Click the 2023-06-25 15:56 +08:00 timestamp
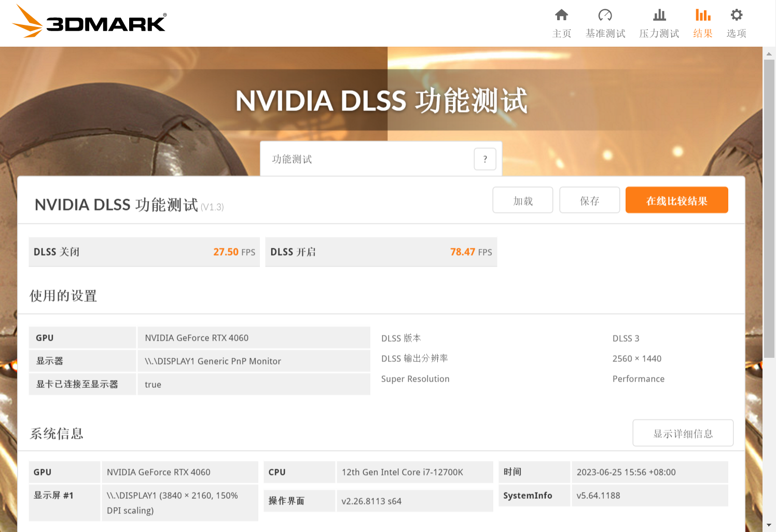This screenshot has width=776, height=532. click(x=650, y=472)
